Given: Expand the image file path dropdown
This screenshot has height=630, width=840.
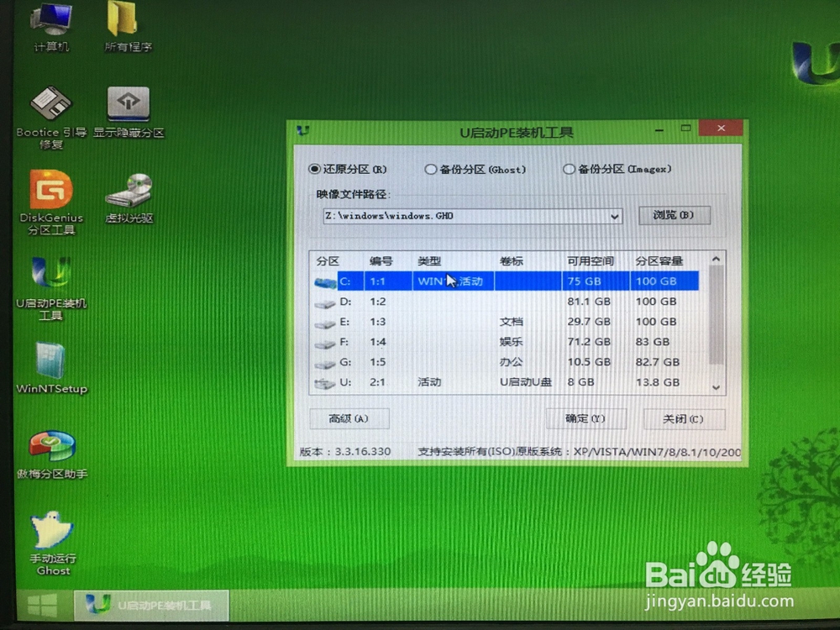Looking at the screenshot, I should [616, 216].
